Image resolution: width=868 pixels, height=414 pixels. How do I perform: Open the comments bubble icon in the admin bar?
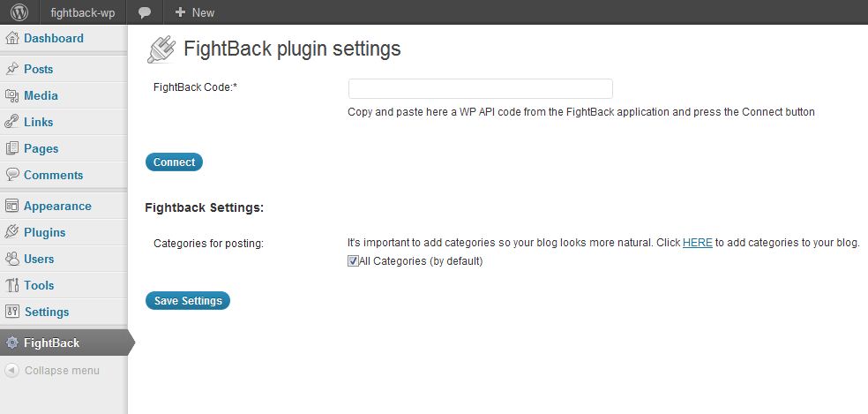click(x=145, y=12)
